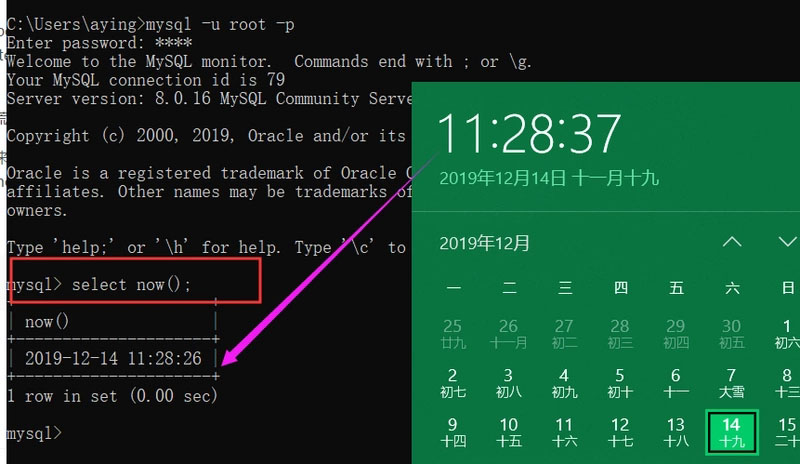
Task: Select December 8 in calendar
Action: coord(787,383)
